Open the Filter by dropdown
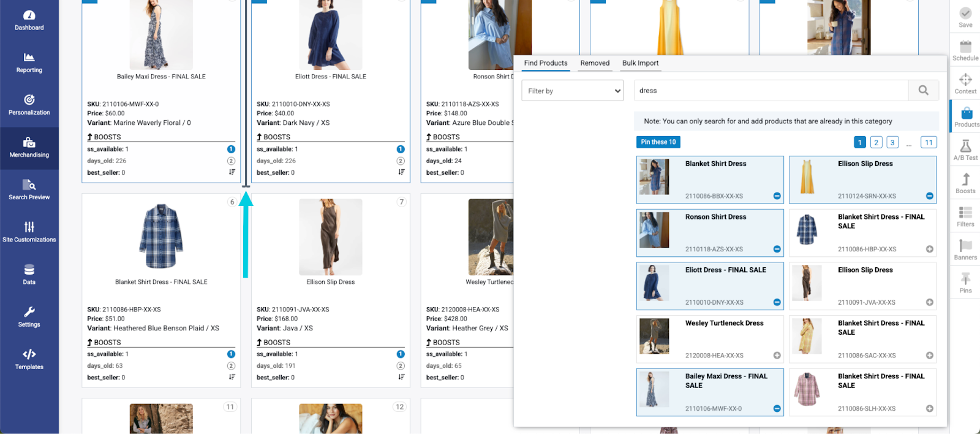 572,91
